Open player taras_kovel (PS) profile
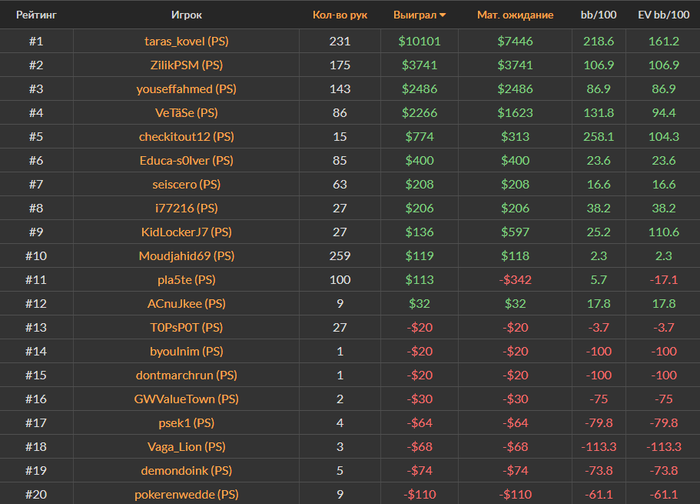The height and width of the screenshot is (504, 700). (x=186, y=41)
